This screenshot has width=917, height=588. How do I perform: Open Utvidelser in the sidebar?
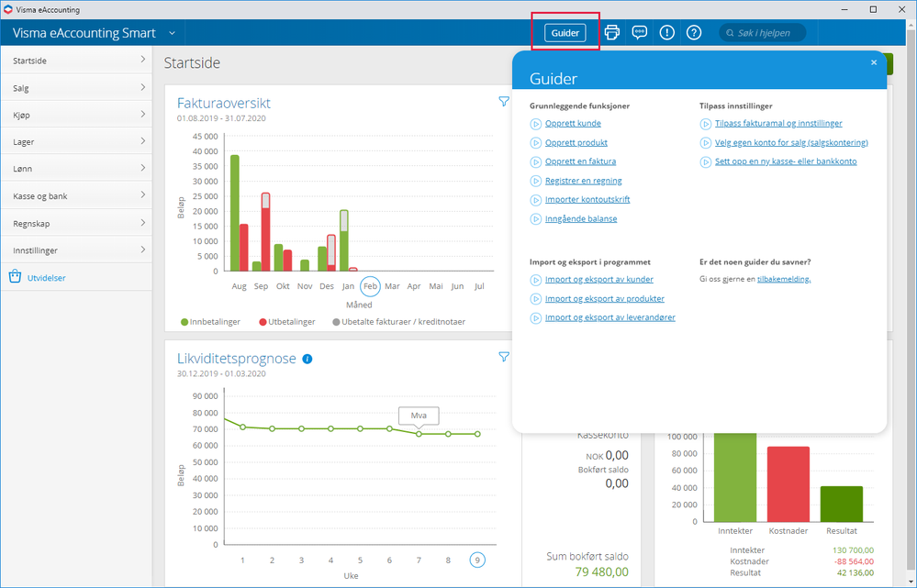pos(46,277)
